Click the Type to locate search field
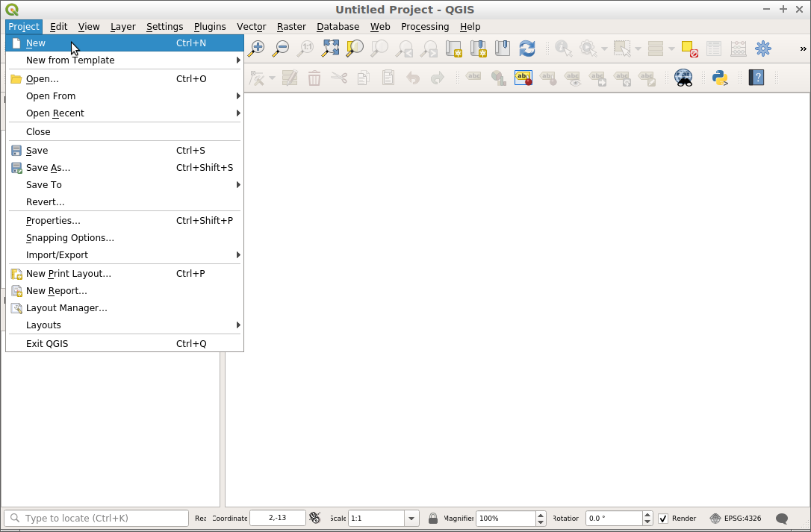This screenshot has width=811, height=532. (x=96, y=518)
